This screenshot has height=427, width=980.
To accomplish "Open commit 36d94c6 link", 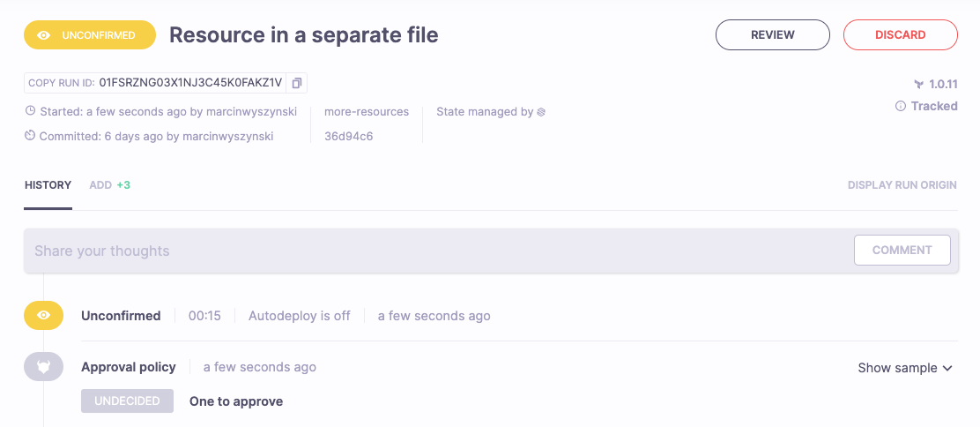I will click(x=349, y=136).
